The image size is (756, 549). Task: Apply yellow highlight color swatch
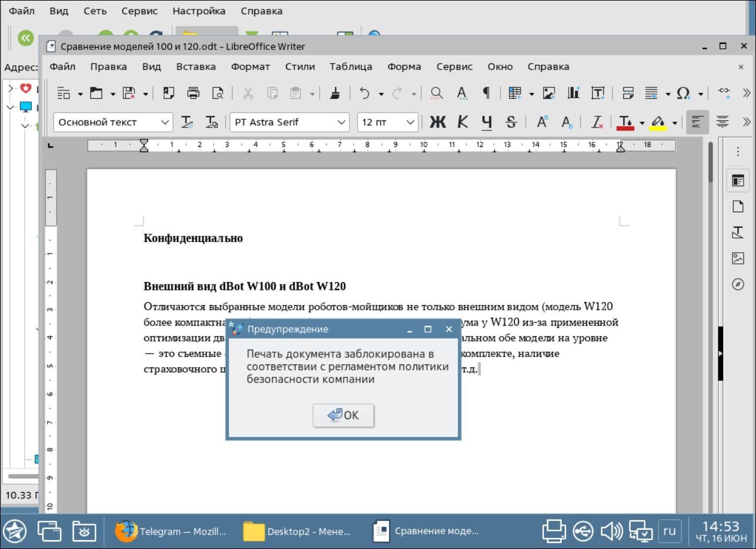click(658, 122)
